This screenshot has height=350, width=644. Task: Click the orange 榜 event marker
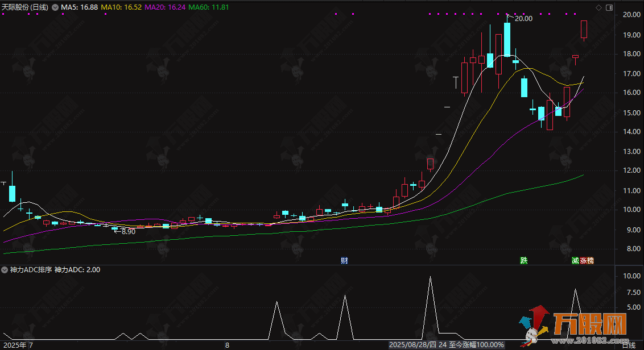point(590,260)
